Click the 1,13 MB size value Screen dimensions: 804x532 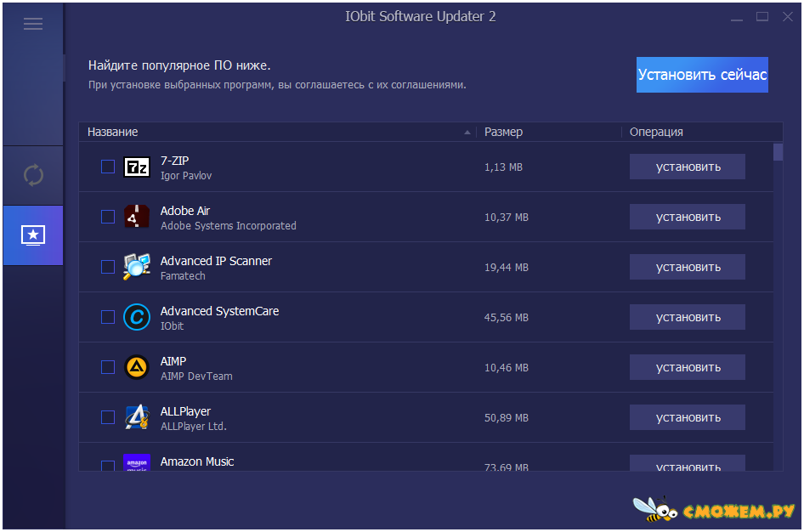click(x=503, y=167)
